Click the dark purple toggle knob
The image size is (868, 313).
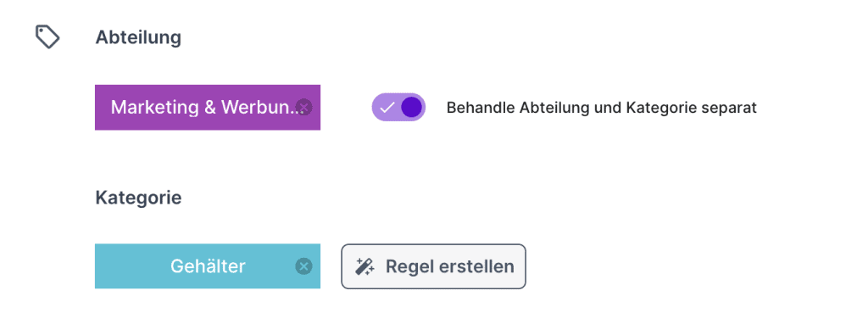pyautogui.click(x=411, y=107)
